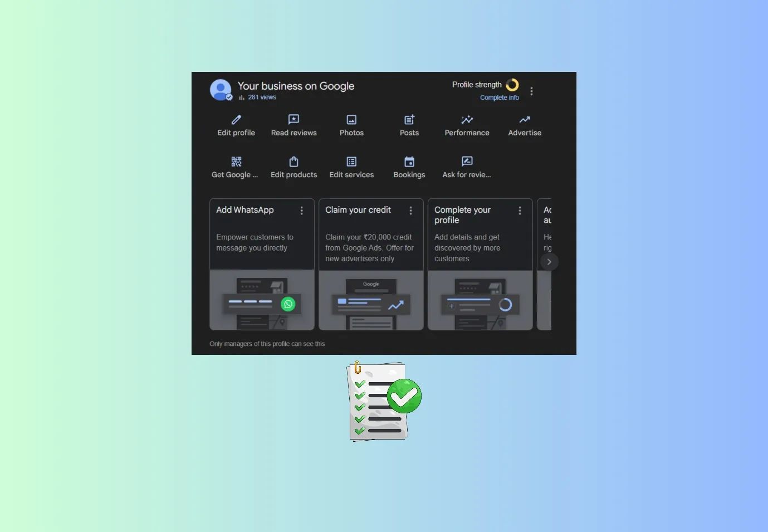
Task: Open the Add WhatsApp card options menu
Action: coord(302,211)
